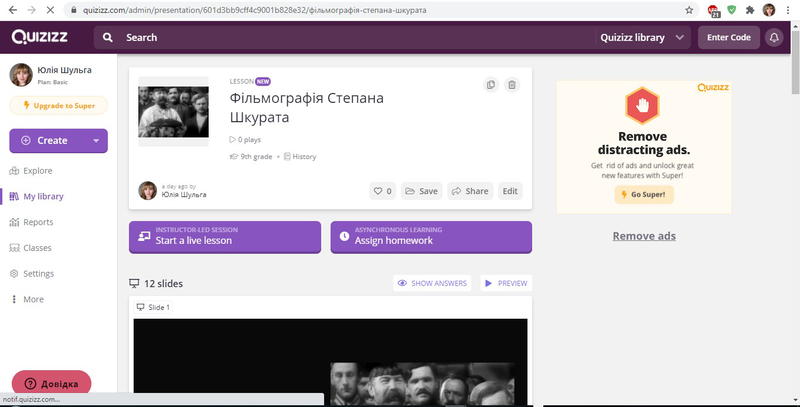This screenshot has height=407, width=800.
Task: Open browser extensions puzzle icon
Action: point(749,9)
